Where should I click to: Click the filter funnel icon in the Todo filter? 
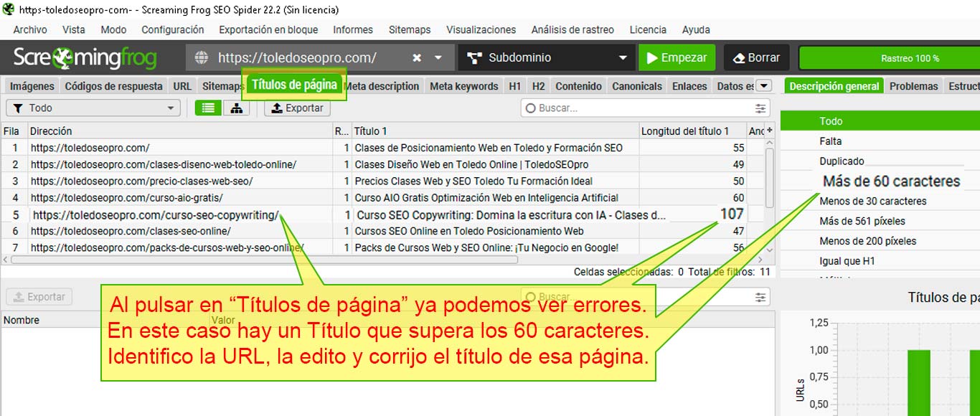tap(18, 107)
